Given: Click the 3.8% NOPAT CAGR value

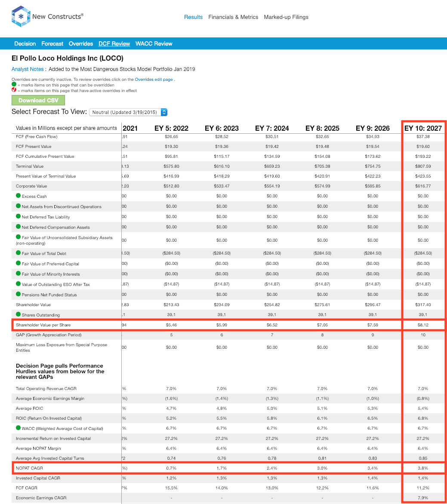Looking at the screenshot, I should (423, 468).
